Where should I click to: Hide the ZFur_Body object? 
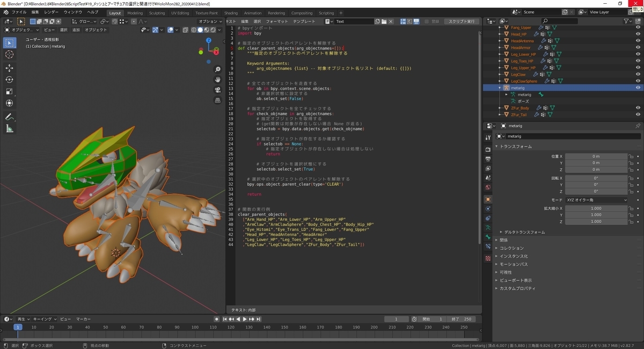[639, 107]
